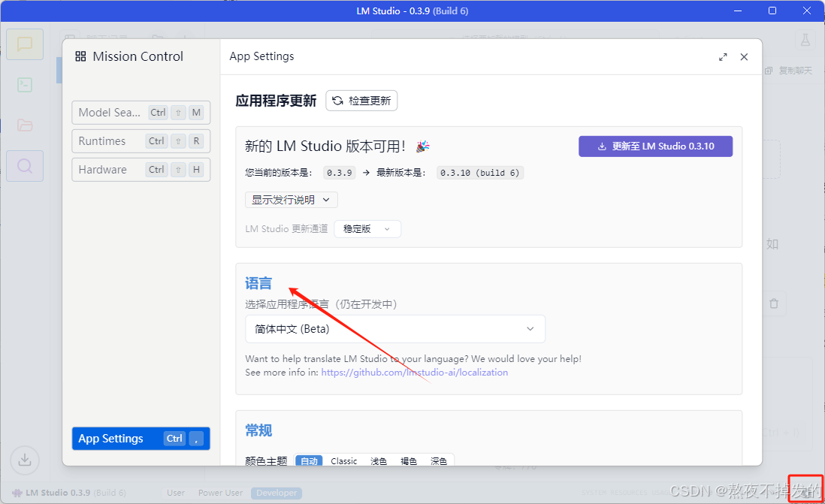Screen dimensions: 825x504
Task: Open the 简体中文 (Beta) language dropdown
Action: click(x=395, y=329)
